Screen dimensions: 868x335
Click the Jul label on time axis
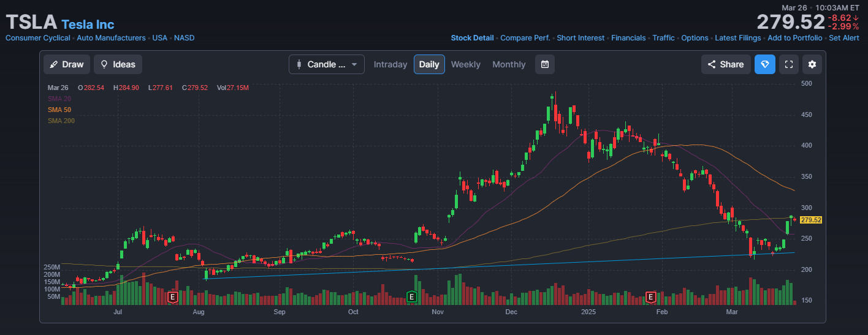(x=118, y=312)
